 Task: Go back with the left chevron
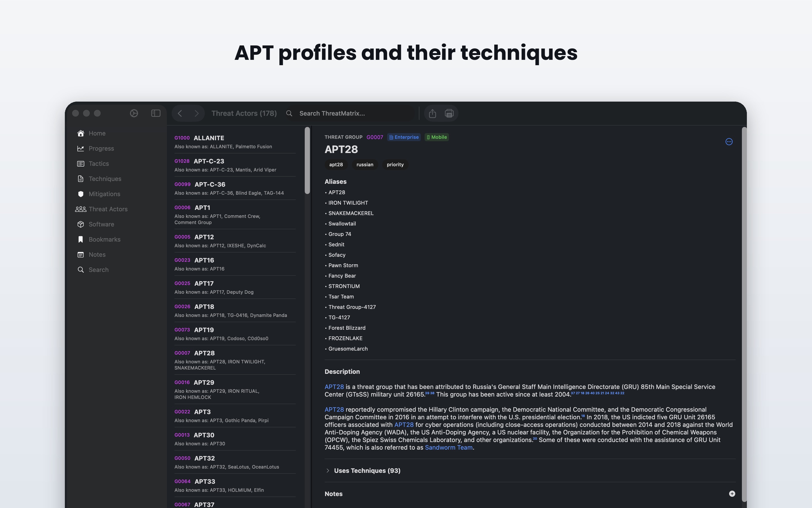pyautogui.click(x=180, y=113)
